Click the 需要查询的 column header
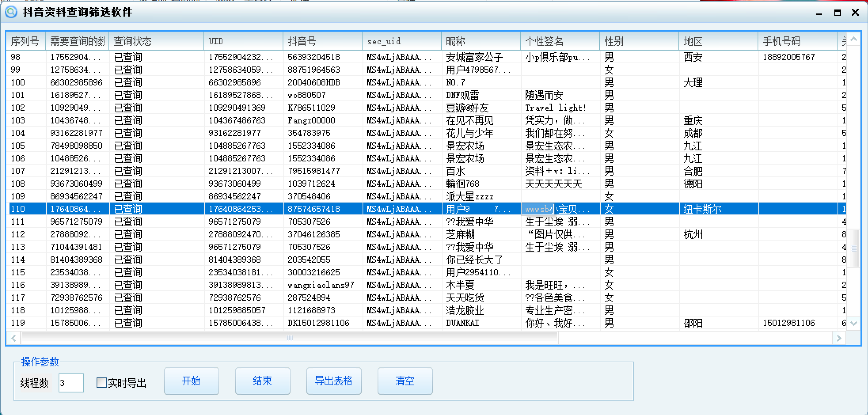The width and height of the screenshot is (868, 415). pyautogui.click(x=77, y=41)
